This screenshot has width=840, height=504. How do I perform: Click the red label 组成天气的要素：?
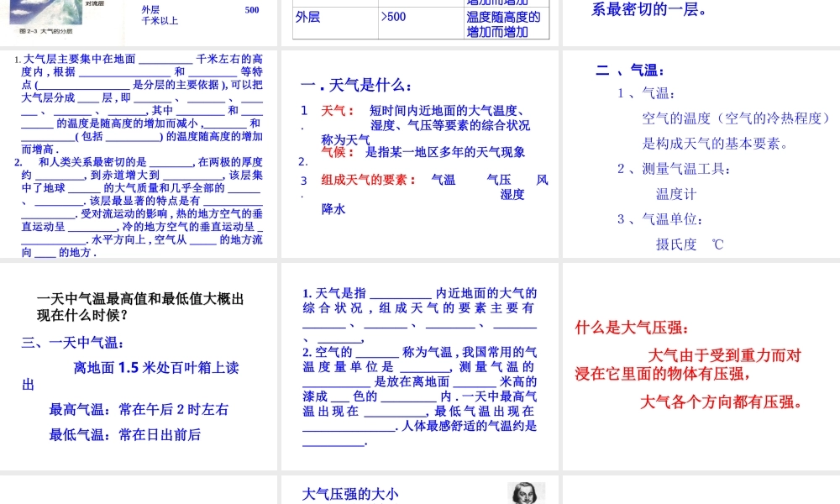[369, 180]
